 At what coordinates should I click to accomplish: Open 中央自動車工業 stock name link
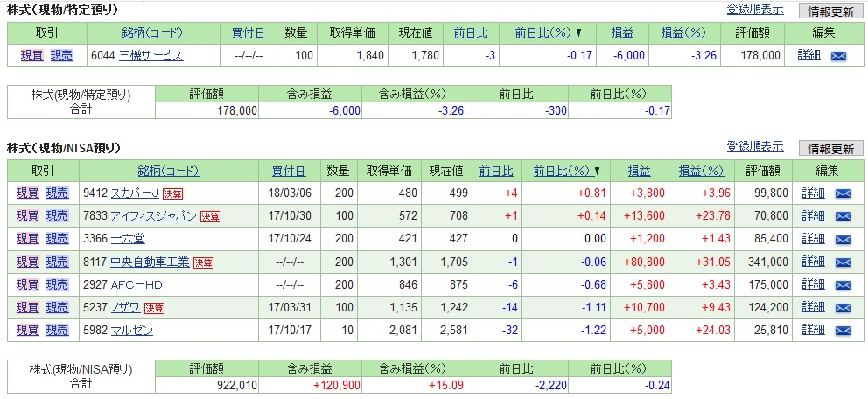[150, 262]
